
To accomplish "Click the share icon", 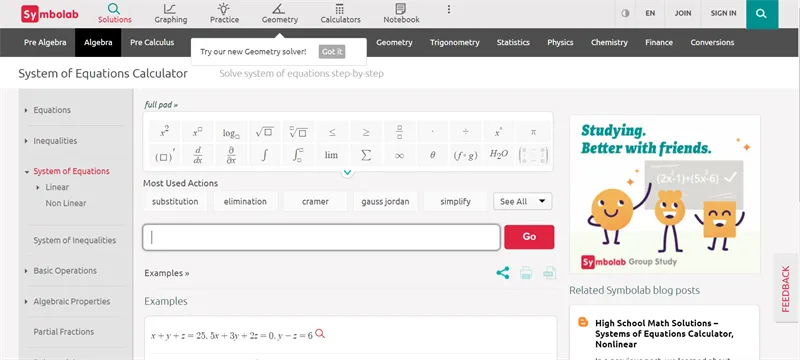I will (503, 273).
